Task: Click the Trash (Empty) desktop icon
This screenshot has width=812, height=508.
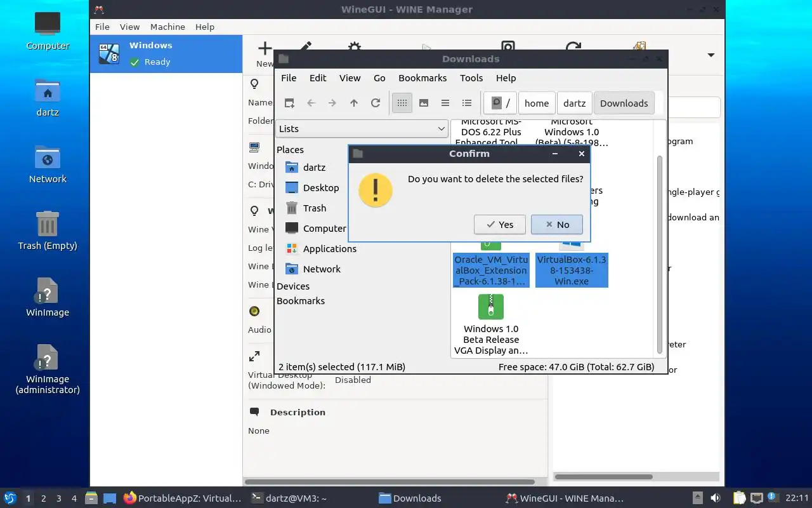Action: tap(48, 231)
